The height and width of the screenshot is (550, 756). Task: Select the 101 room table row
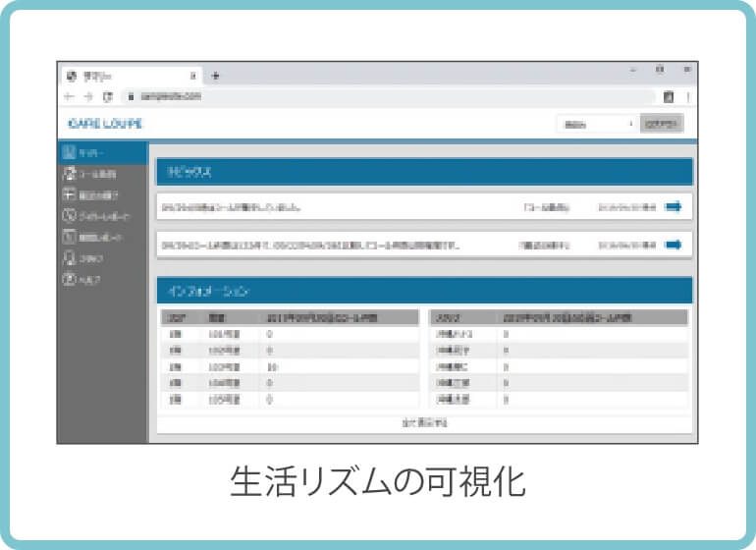[291, 334]
